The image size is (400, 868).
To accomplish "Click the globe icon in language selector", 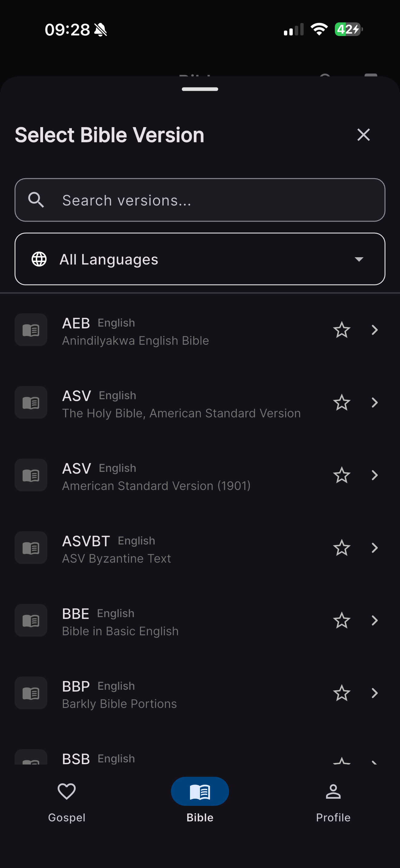I will tap(39, 259).
